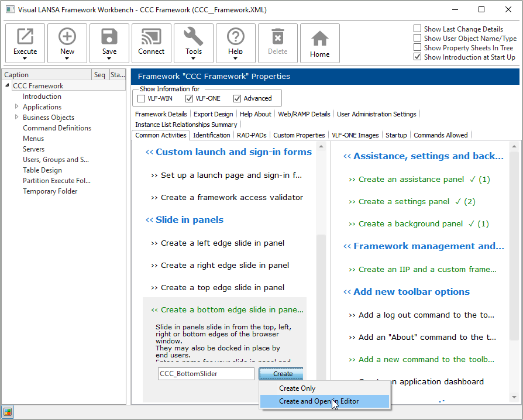Expand the Business Objects tree node
The image size is (523, 420).
pyautogui.click(x=17, y=117)
